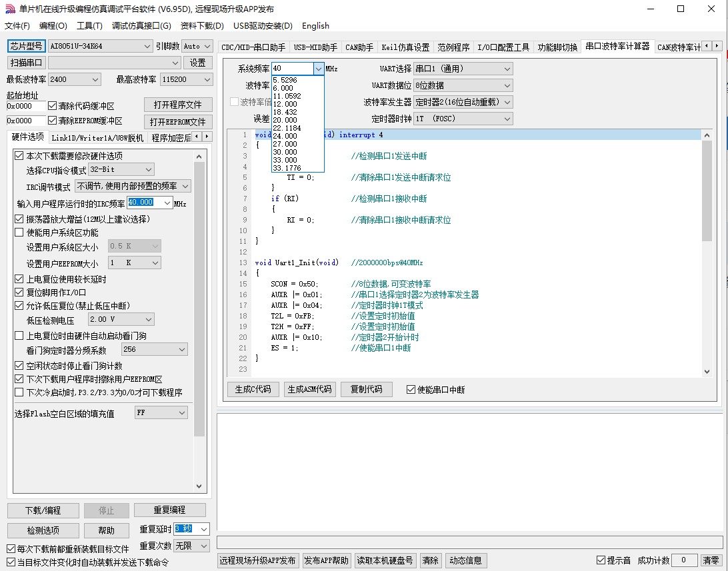Click the application logo icon in title bar
This screenshot has width=728, height=571.
(x=10, y=9)
